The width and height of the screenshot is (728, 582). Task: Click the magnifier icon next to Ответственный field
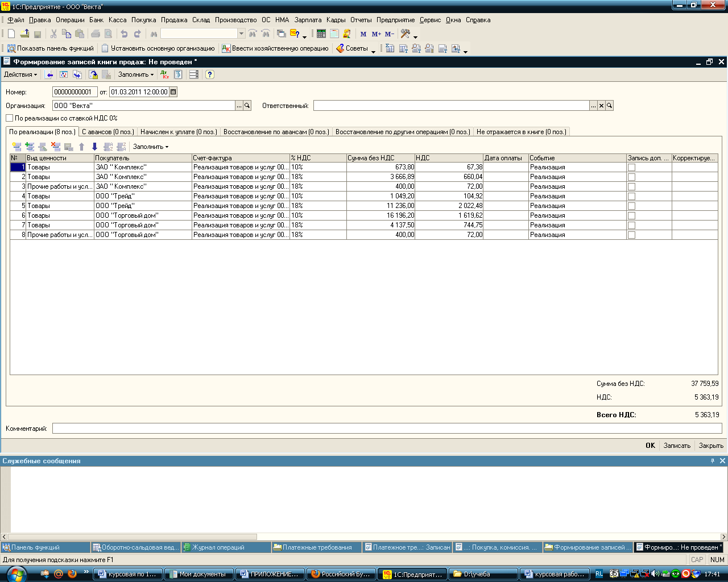point(609,106)
